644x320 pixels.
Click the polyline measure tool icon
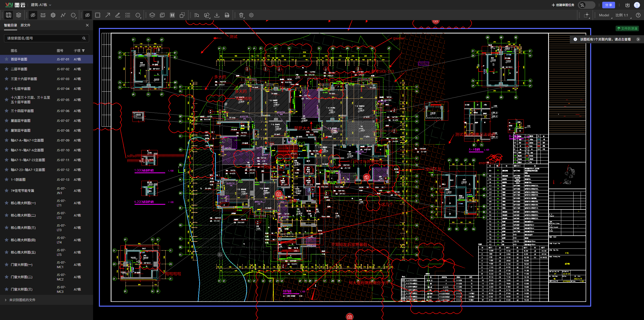coord(63,15)
